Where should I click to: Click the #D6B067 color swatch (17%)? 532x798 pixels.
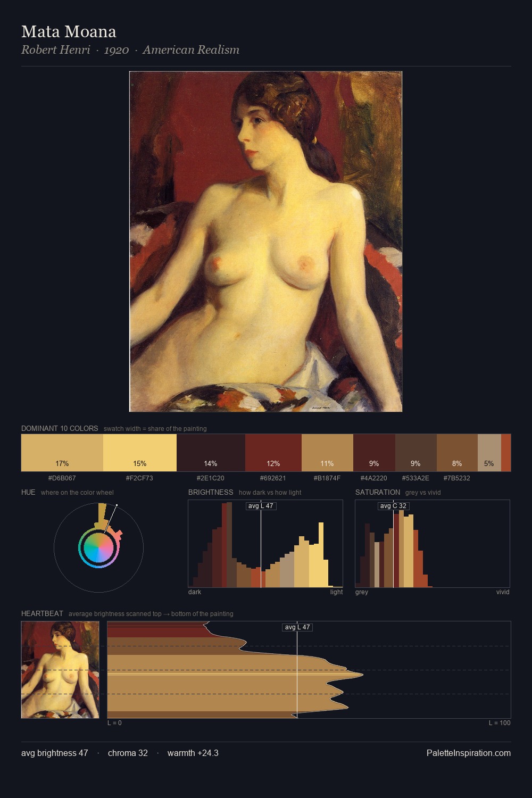pyautogui.click(x=62, y=453)
